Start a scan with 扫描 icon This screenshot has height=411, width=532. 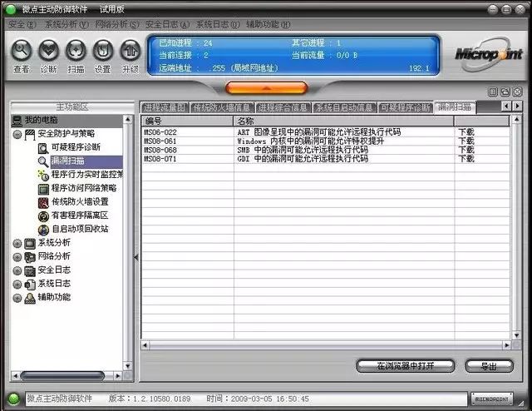pos(76,51)
